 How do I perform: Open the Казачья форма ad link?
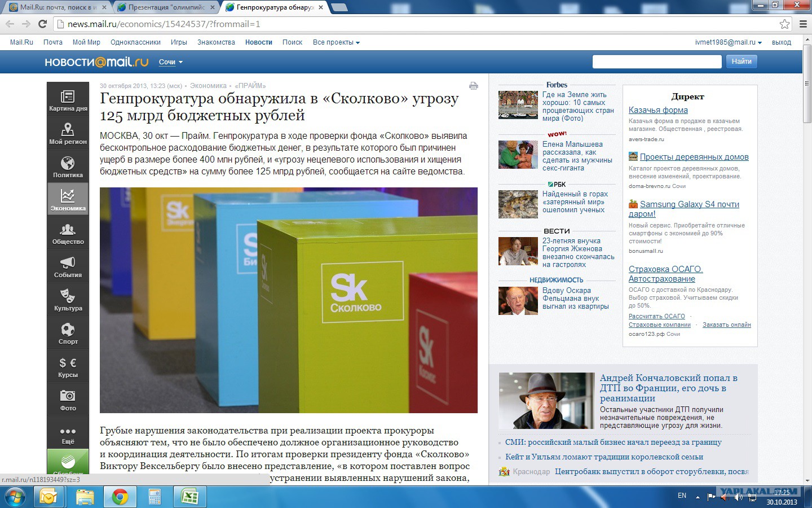[658, 110]
